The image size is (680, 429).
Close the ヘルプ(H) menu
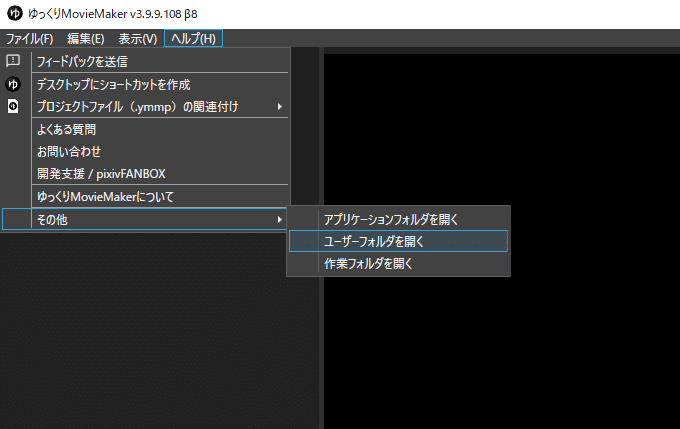(193, 39)
